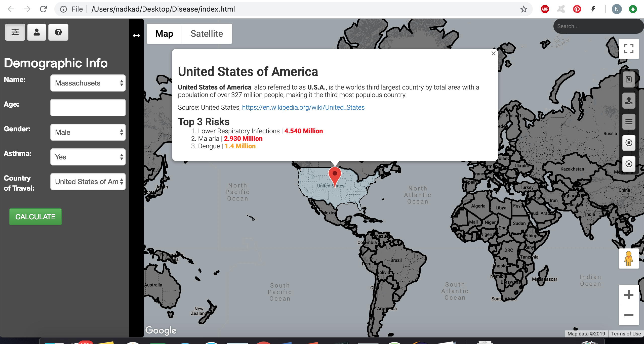The image size is (644, 344).
Task: Toggle fullscreen map view
Action: click(x=629, y=49)
